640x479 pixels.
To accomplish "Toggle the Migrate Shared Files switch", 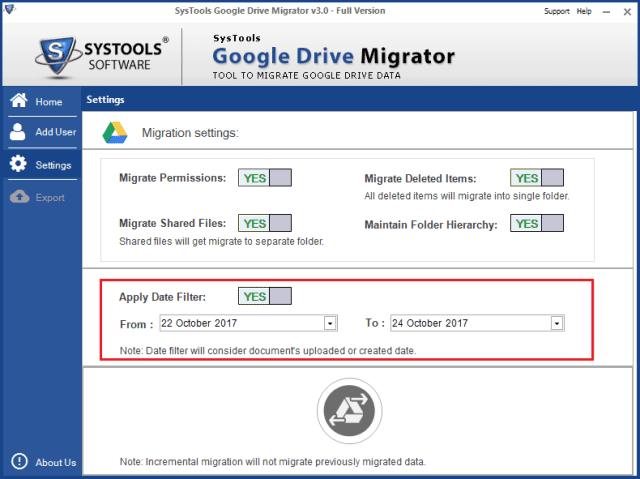I will tap(265, 223).
